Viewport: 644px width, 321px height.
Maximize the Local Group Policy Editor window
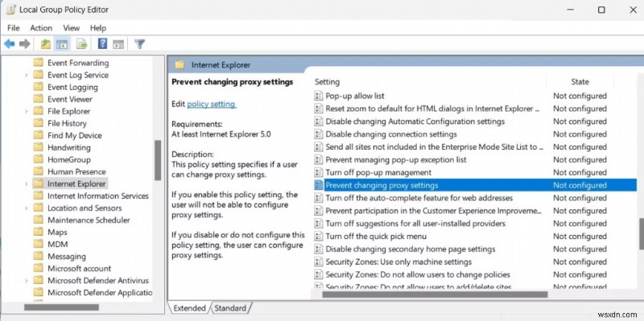coord(601,10)
